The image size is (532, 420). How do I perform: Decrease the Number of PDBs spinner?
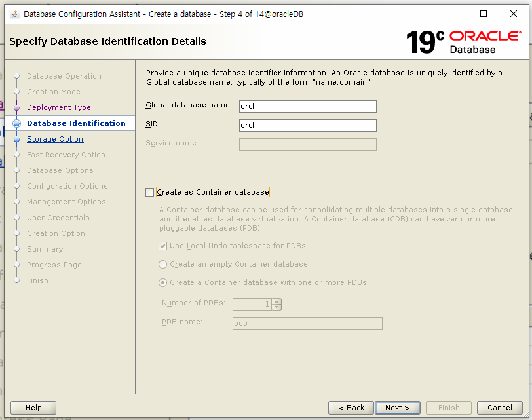[x=277, y=307]
